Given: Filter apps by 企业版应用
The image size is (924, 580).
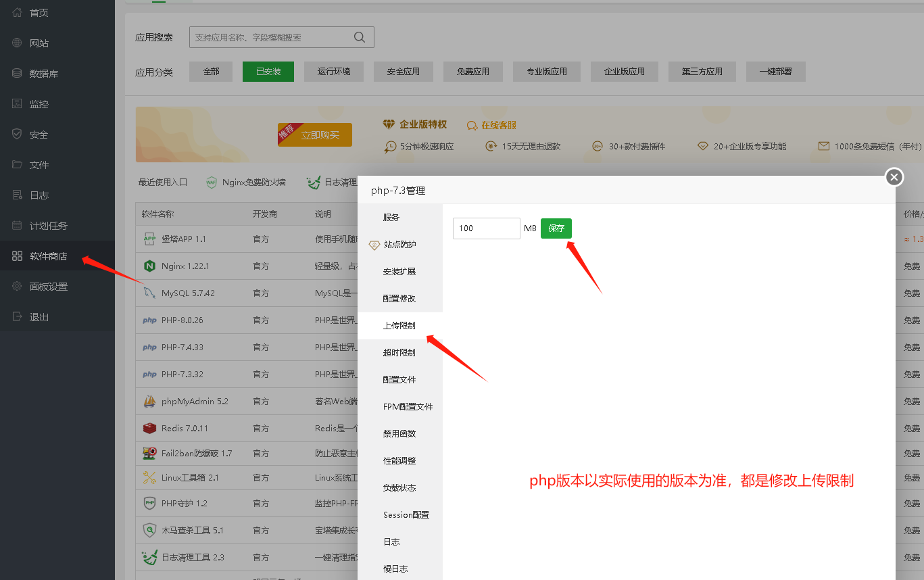Looking at the screenshot, I should point(625,72).
